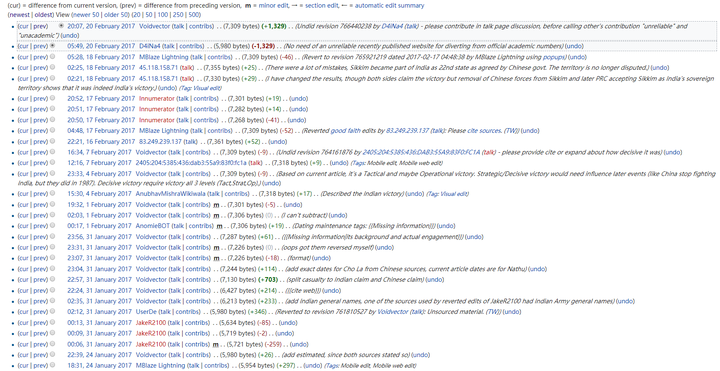The height and width of the screenshot is (371, 720).
Task: Undo the 'oops got them reversed myself' edit
Action: pos(384,247)
